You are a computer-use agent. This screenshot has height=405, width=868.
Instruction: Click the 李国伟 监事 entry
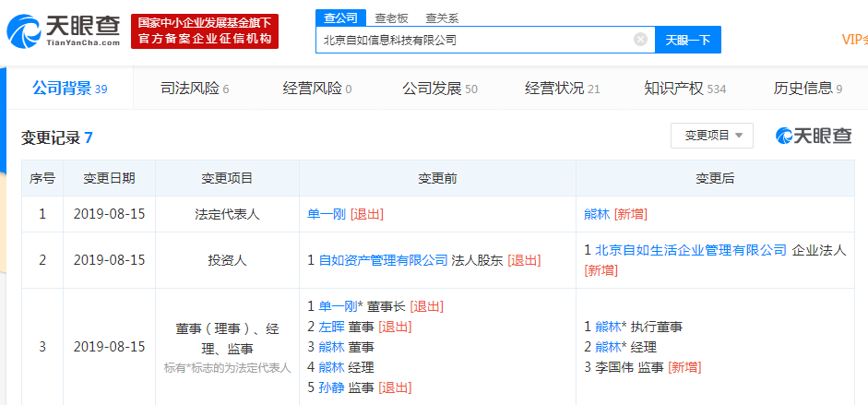[x=629, y=367]
